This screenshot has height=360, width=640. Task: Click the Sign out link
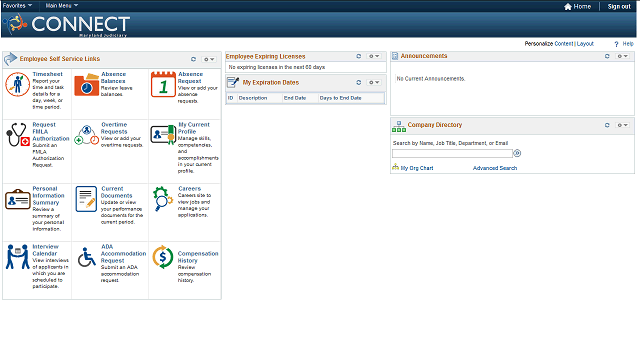(619, 7)
